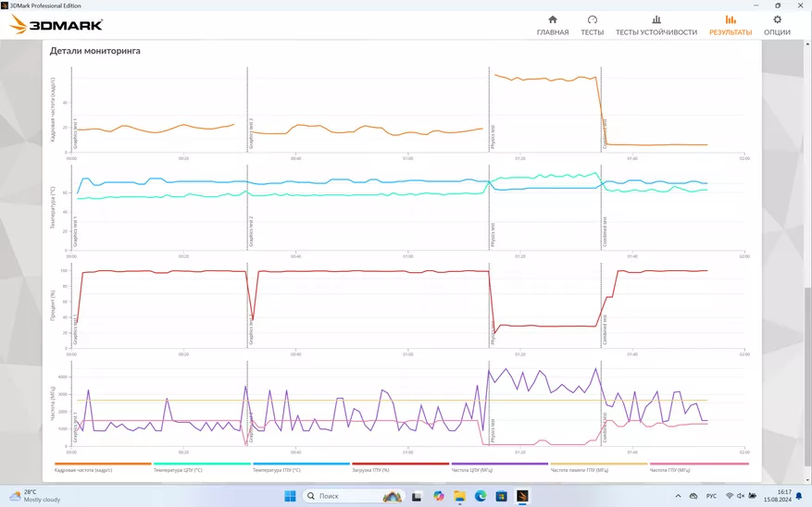Click Частота памяти ГПУ color legend bar

click(x=599, y=464)
